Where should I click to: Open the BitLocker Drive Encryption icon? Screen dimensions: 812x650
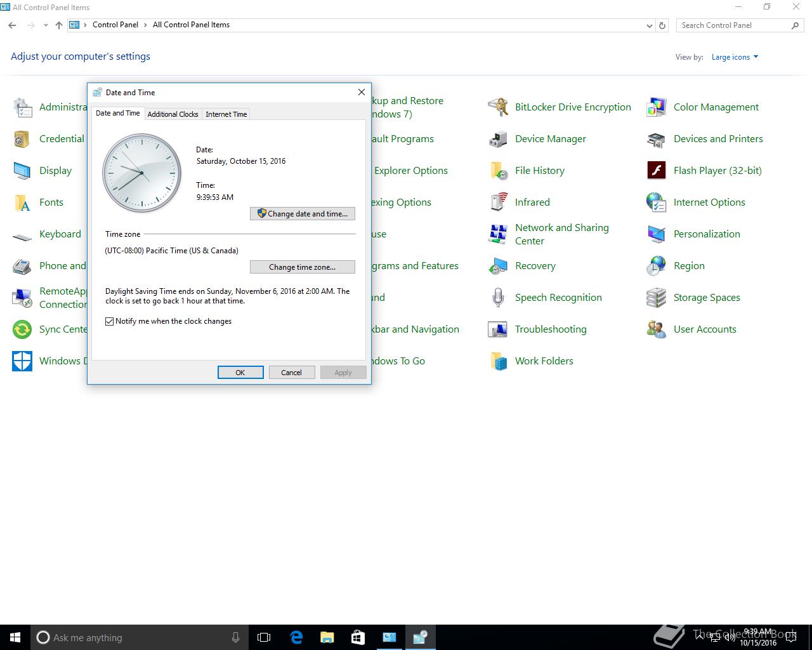point(498,107)
